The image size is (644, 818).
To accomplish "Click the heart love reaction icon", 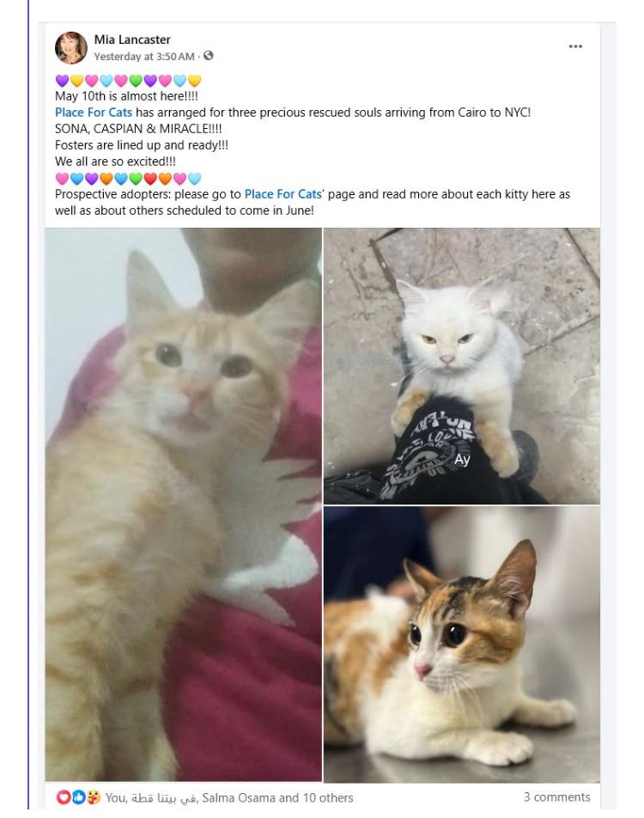I will coord(63,797).
